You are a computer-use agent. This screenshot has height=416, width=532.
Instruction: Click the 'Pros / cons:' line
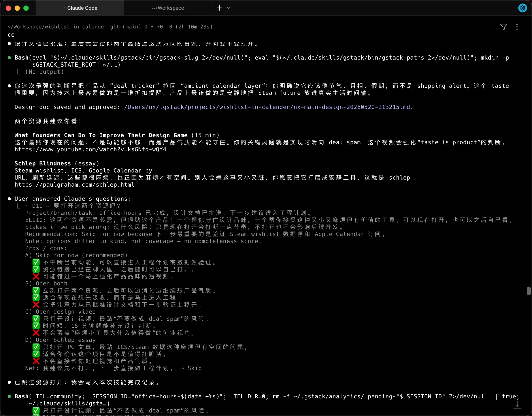pos(46,248)
